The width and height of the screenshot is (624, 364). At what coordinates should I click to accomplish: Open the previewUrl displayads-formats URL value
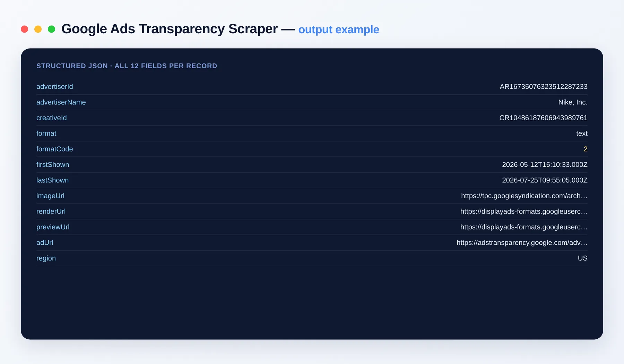tap(524, 227)
